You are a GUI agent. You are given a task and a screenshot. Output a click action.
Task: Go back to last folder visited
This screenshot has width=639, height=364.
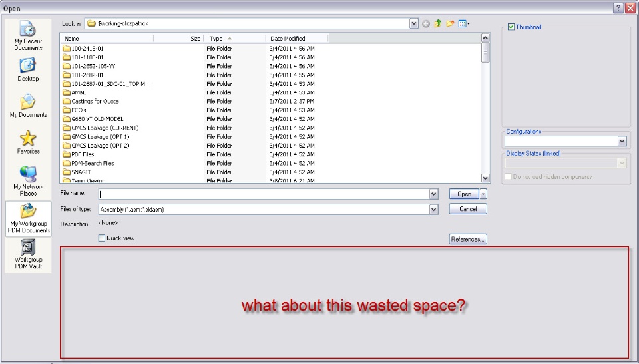click(x=426, y=24)
